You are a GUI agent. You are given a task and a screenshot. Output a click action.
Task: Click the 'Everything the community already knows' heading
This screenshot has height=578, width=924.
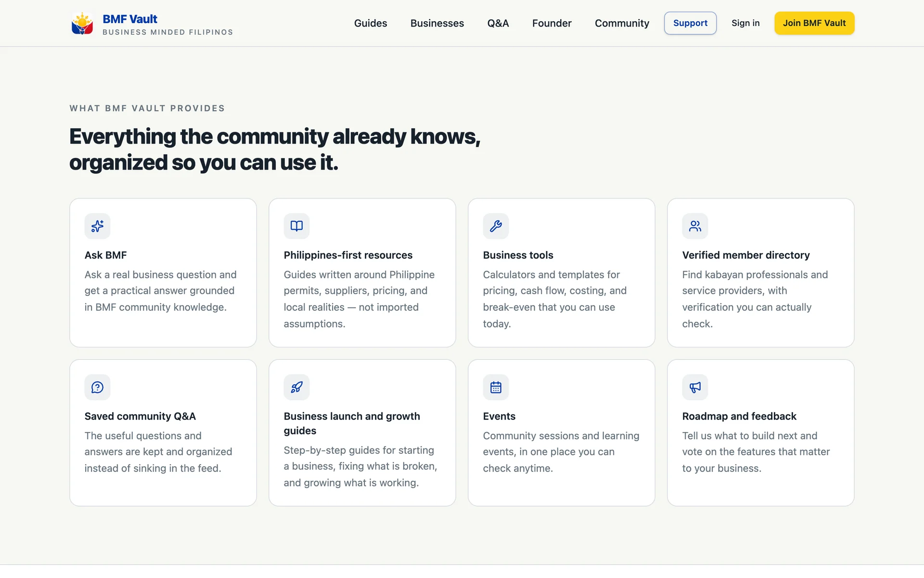[x=275, y=149]
